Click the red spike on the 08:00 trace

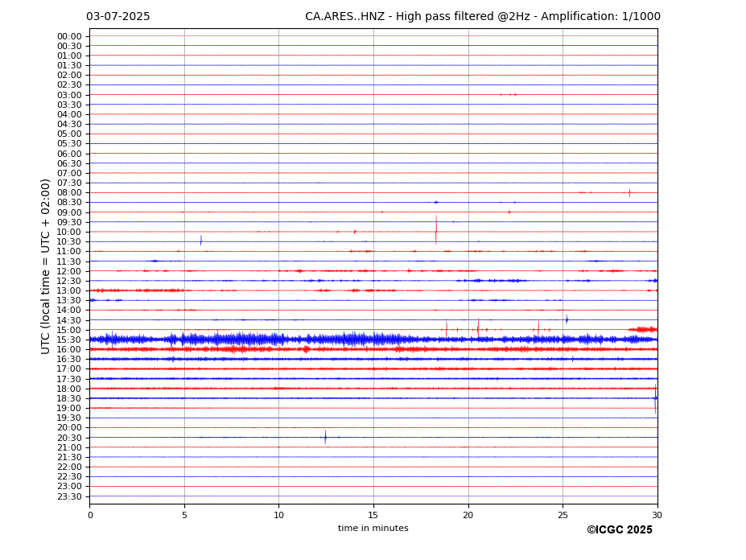coord(629,192)
